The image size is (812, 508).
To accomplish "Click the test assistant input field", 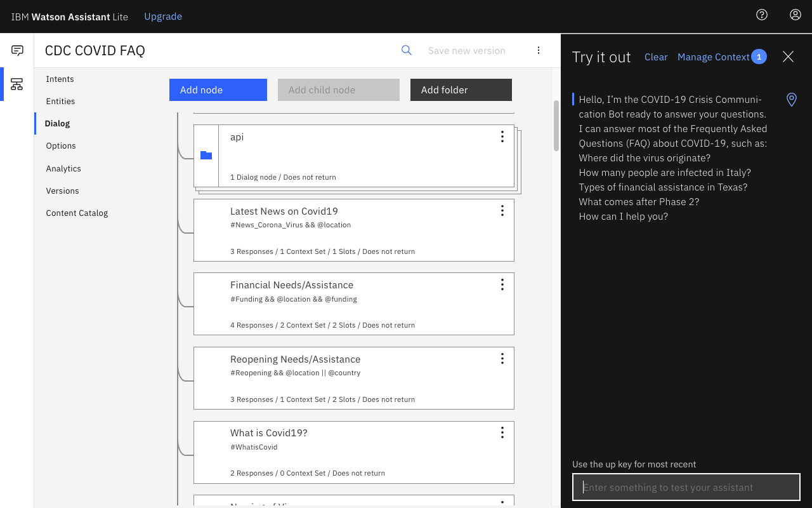I will point(686,487).
